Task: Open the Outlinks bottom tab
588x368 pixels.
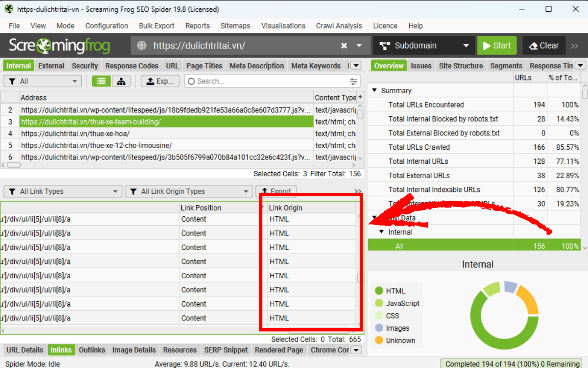Action: pos(92,350)
